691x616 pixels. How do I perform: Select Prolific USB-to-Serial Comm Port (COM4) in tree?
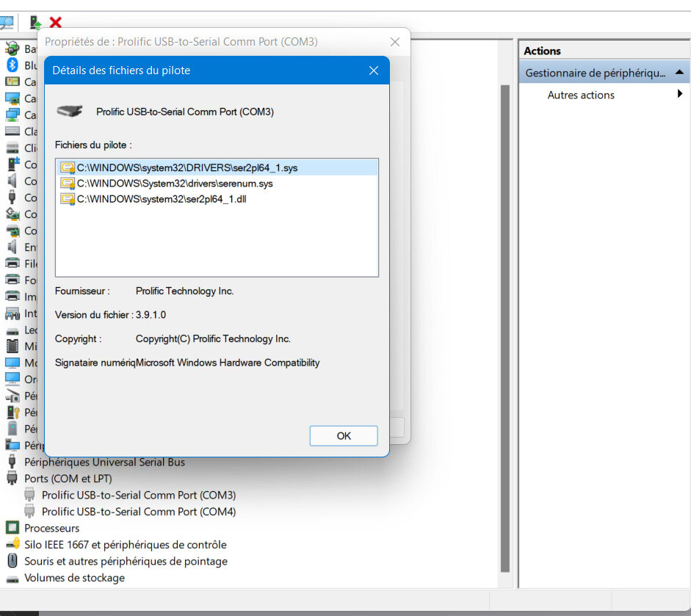click(139, 512)
